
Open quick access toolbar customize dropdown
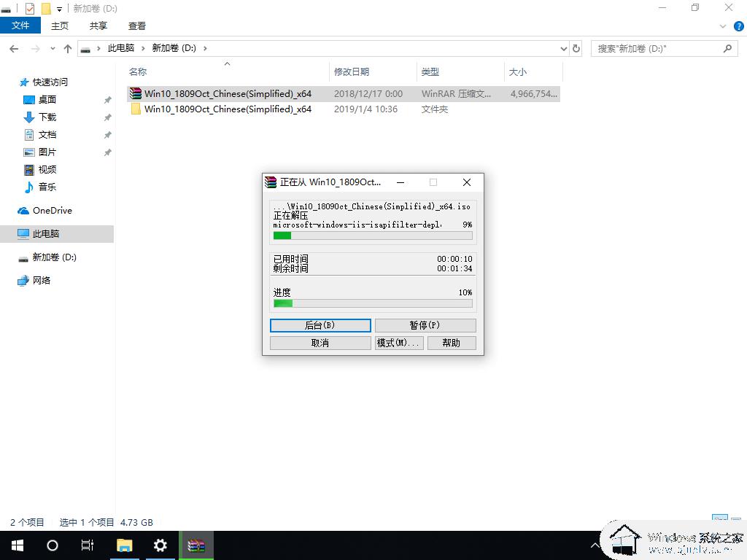60,9
